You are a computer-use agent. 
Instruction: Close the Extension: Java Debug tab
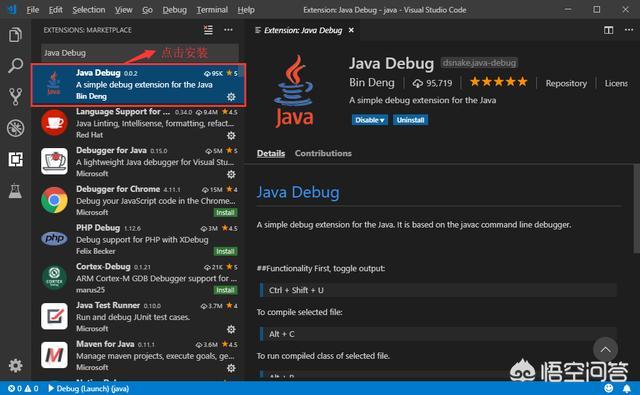pyautogui.click(x=351, y=30)
